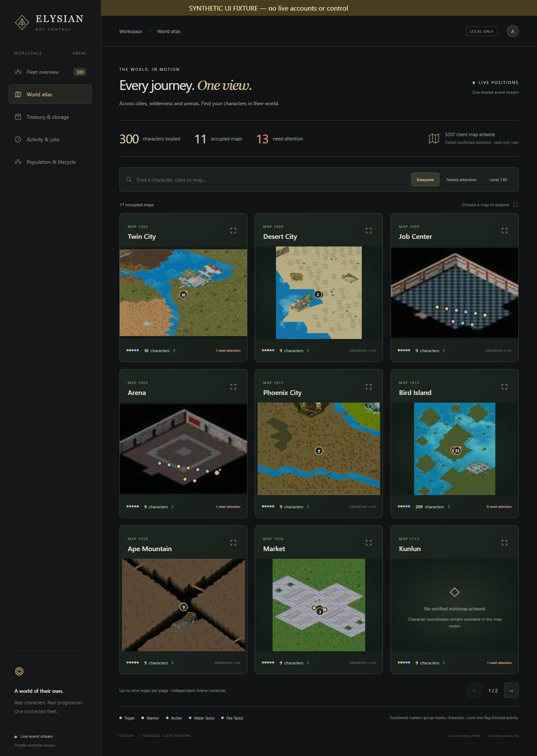Open Job Center 9 characters chevron

444,350
